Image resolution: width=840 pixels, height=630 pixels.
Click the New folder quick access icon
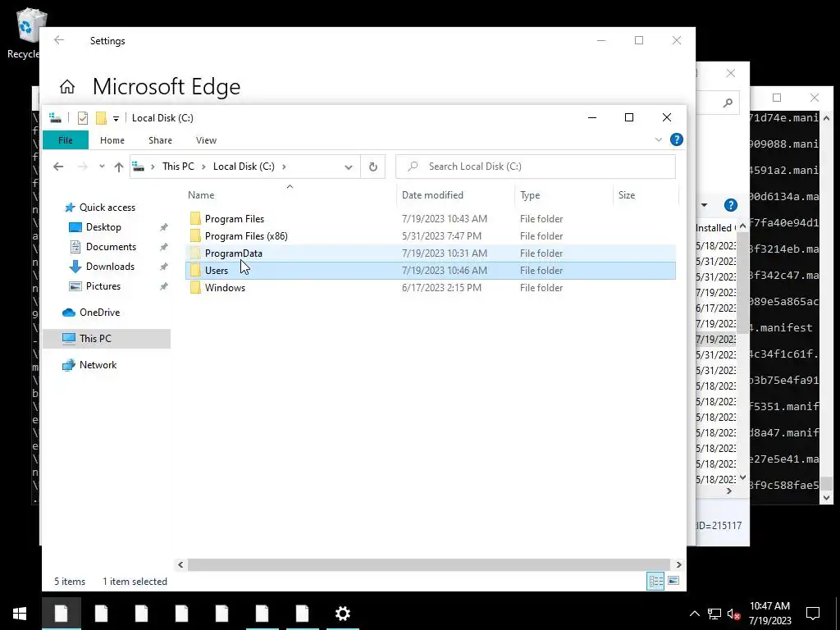pyautogui.click(x=101, y=118)
